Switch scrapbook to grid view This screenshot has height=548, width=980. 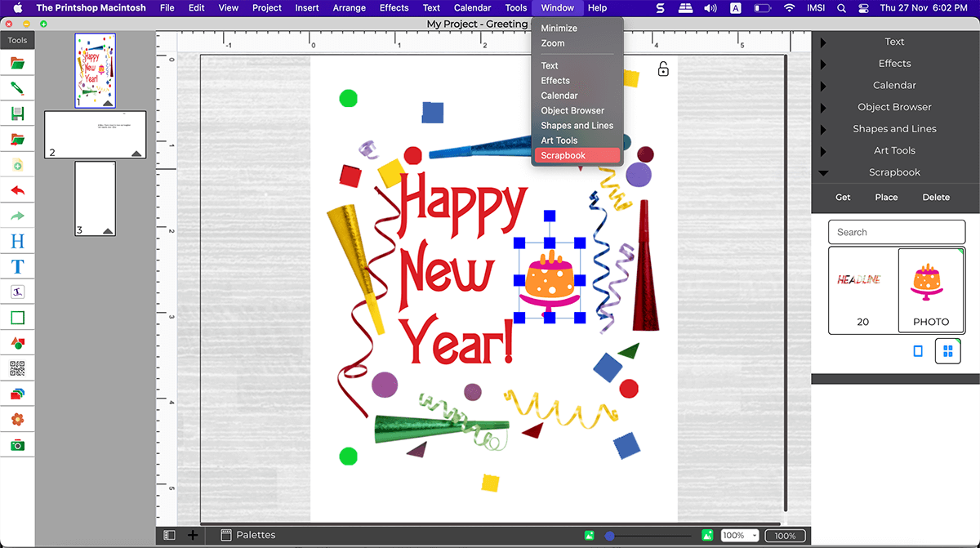(x=947, y=351)
